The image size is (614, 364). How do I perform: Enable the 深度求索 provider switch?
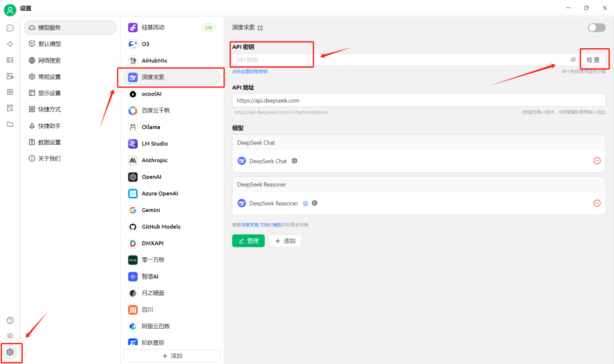click(x=597, y=27)
